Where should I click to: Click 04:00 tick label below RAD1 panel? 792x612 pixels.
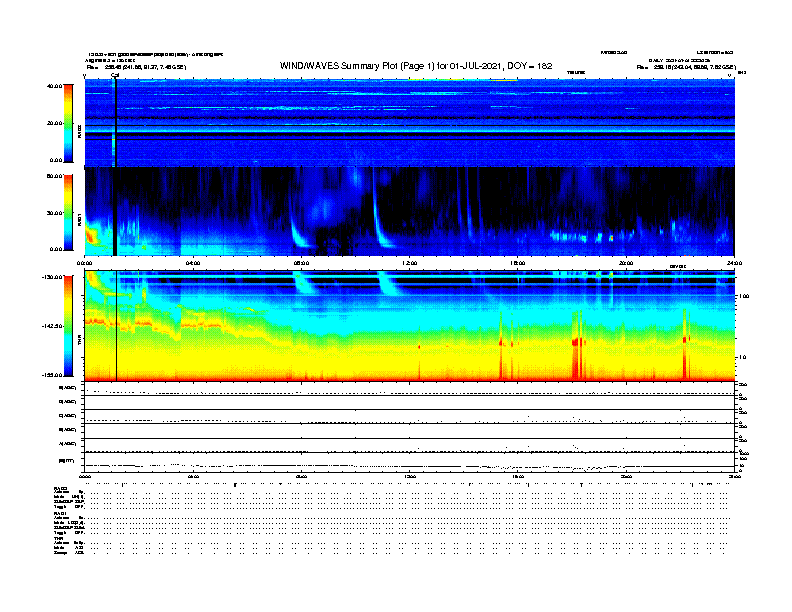pos(193,263)
